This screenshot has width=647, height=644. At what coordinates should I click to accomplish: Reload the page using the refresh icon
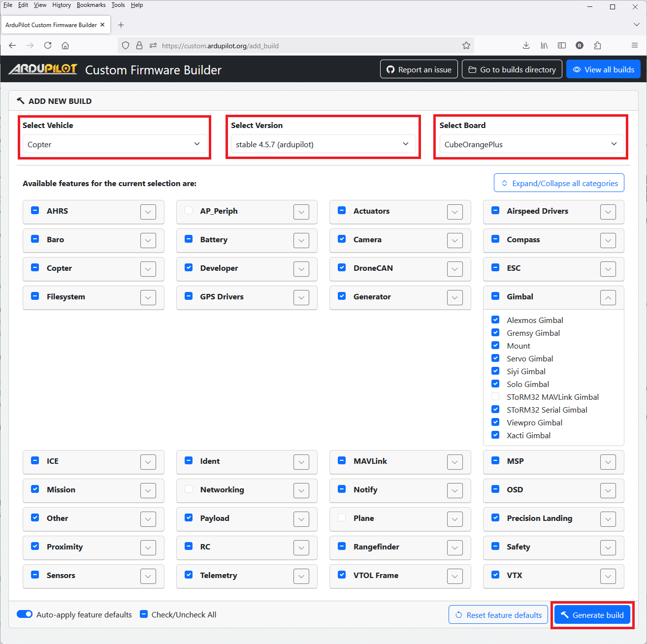click(x=48, y=46)
